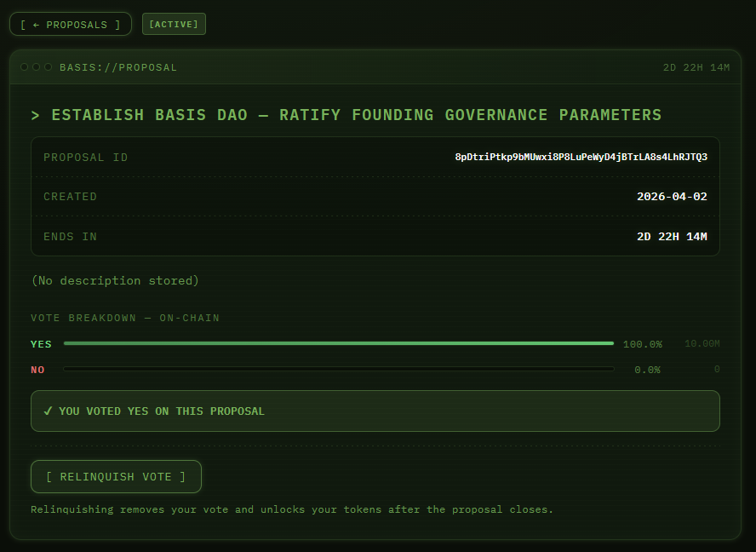The height and width of the screenshot is (552, 756).
Task: Click the VOTE BREAKDOWN — ON-CHAIN heading
Action: pyautogui.click(x=125, y=318)
